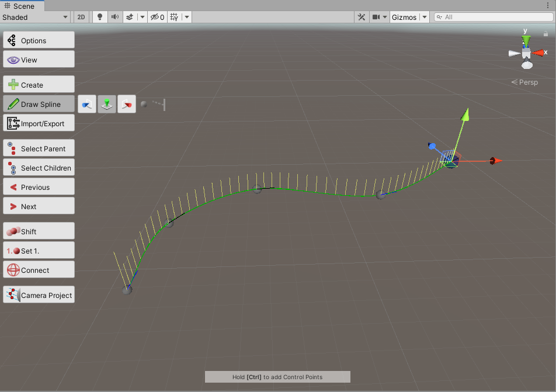The height and width of the screenshot is (392, 556).
Task: Select the blue Z-plane draw mode
Action: pyautogui.click(x=87, y=104)
